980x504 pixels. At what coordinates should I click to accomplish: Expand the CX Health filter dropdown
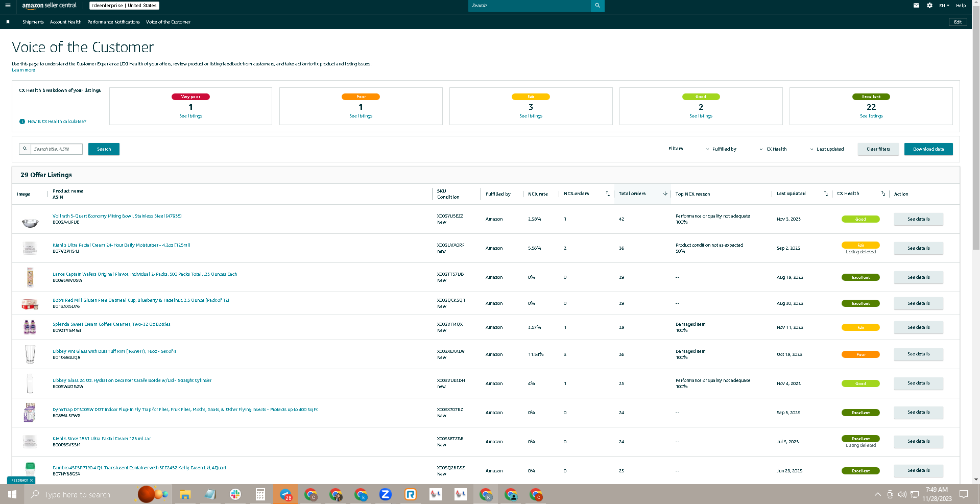tap(773, 149)
